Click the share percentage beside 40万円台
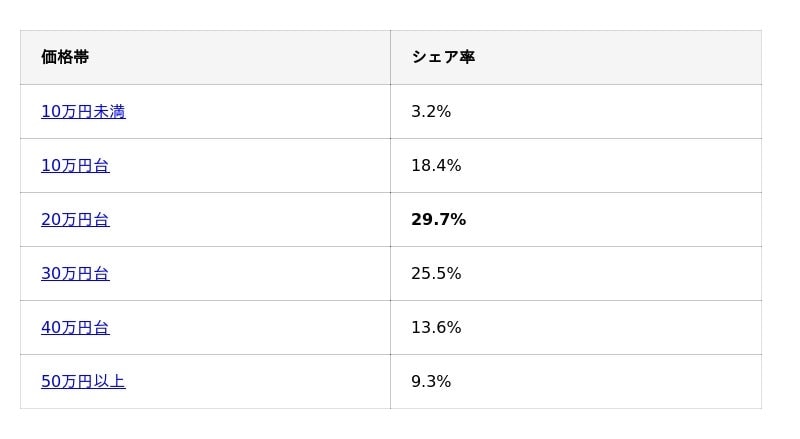 click(x=436, y=328)
